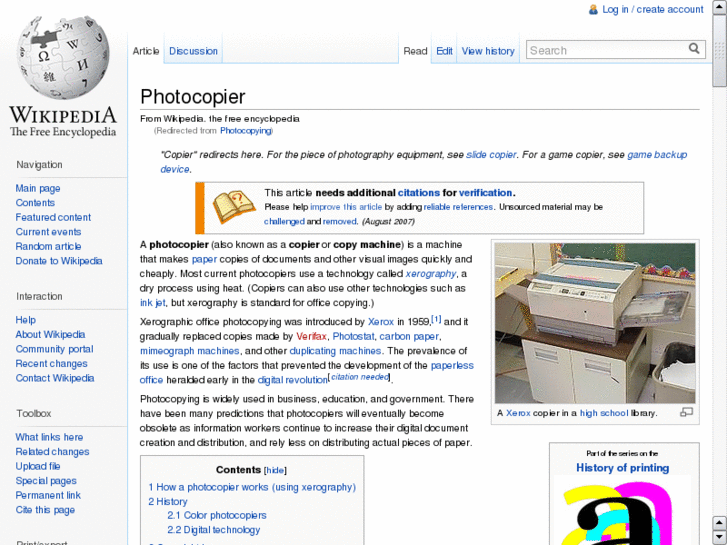Open Related changes in Toolbox
Viewport: 727px width, 545px height.
(52, 452)
